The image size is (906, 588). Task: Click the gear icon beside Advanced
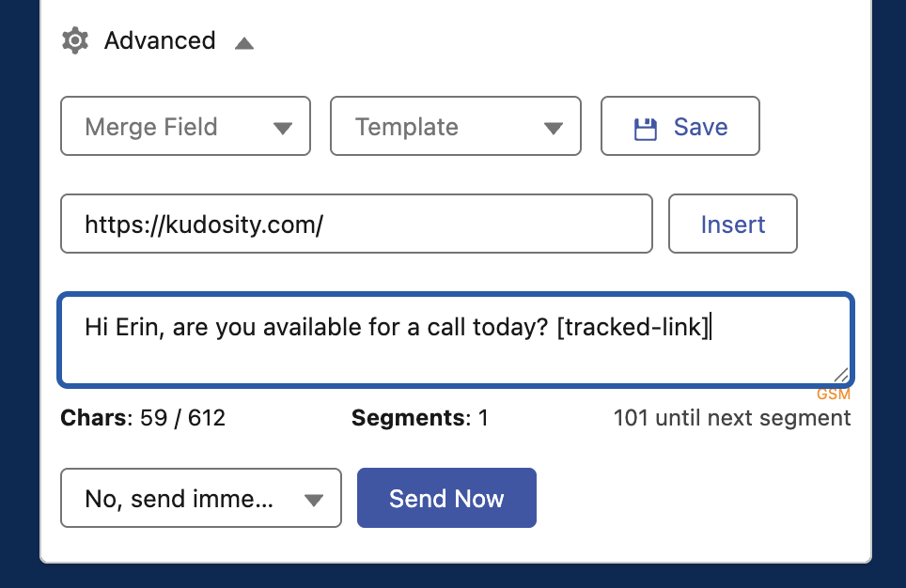75,41
